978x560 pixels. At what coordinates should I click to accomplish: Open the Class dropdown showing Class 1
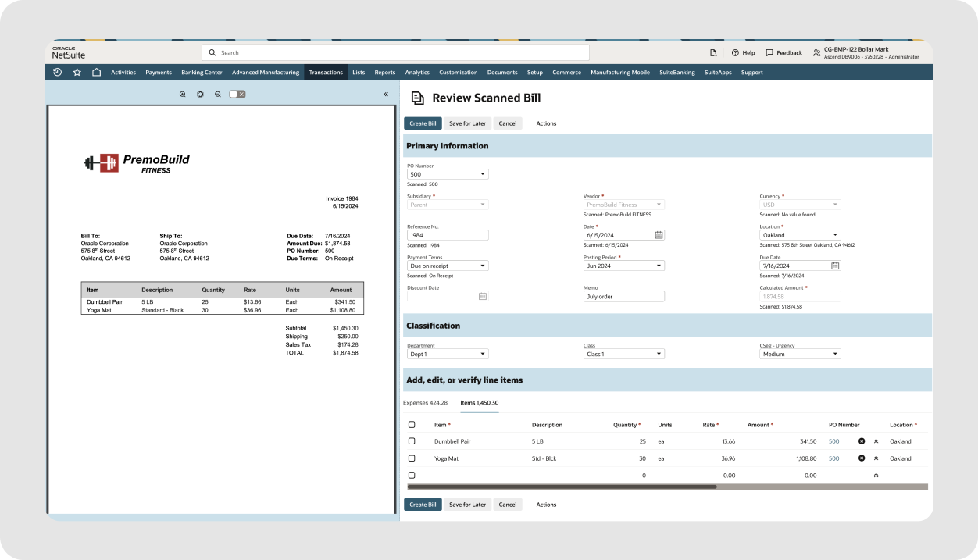623,353
